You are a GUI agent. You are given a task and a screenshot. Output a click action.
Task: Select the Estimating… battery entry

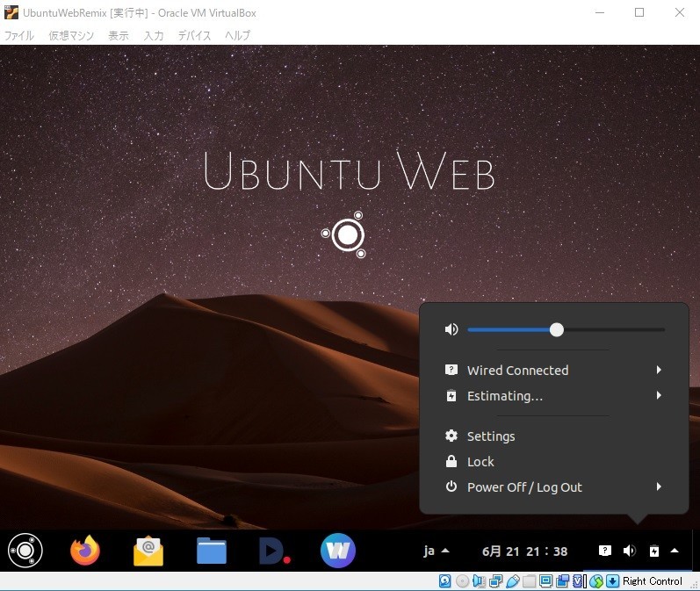[553, 396]
